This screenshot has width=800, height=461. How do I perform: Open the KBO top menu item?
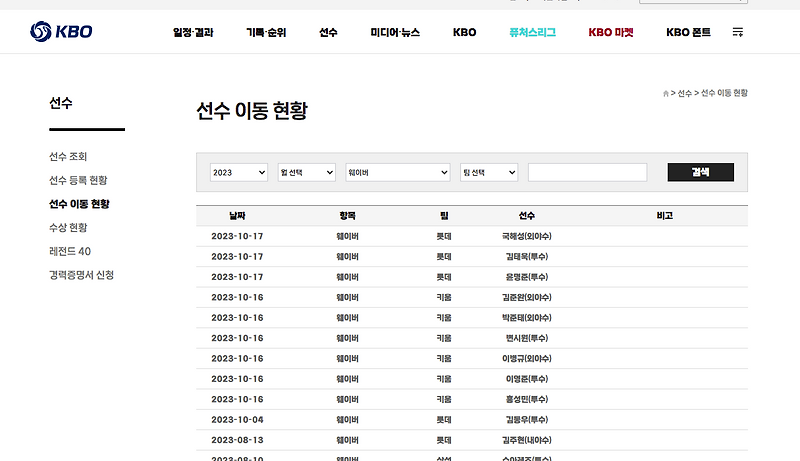tap(464, 32)
